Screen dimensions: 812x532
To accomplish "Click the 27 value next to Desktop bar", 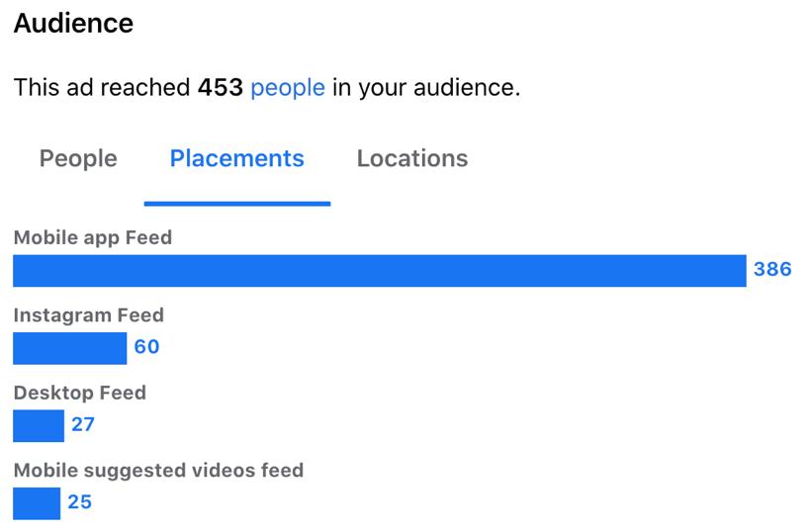I will click(83, 424).
